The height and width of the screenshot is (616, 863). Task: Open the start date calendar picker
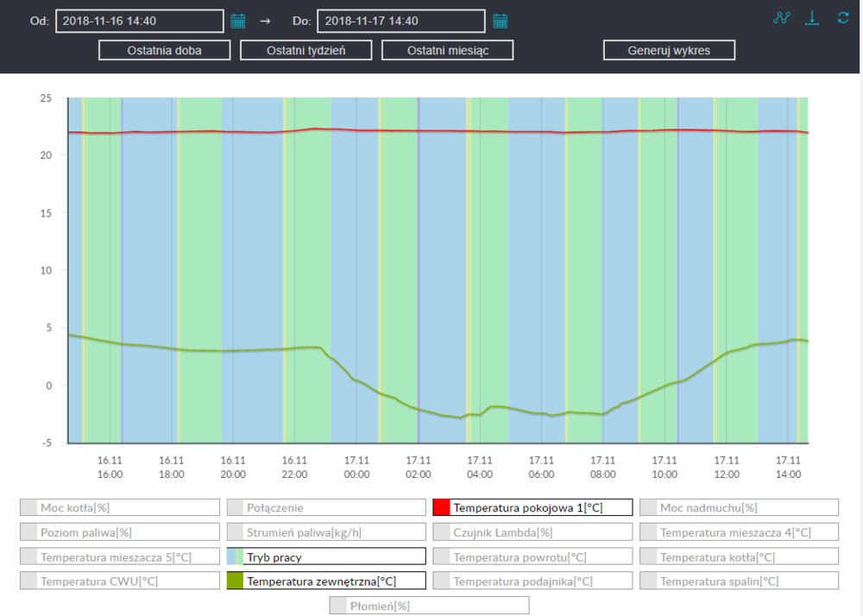(238, 21)
